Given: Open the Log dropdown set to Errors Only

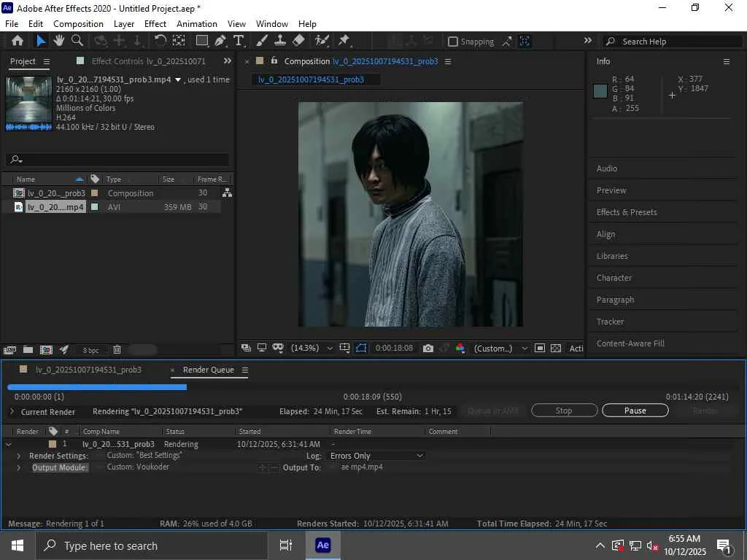Looking at the screenshot, I should coord(376,456).
